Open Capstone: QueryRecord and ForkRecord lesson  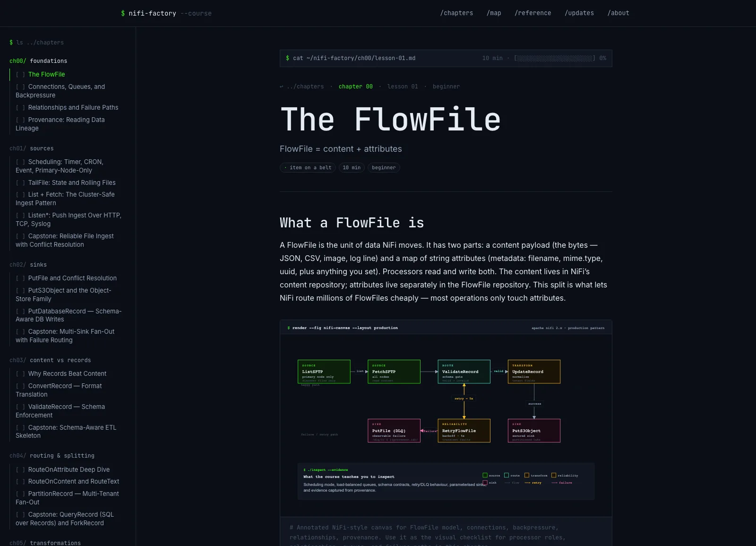65,519
